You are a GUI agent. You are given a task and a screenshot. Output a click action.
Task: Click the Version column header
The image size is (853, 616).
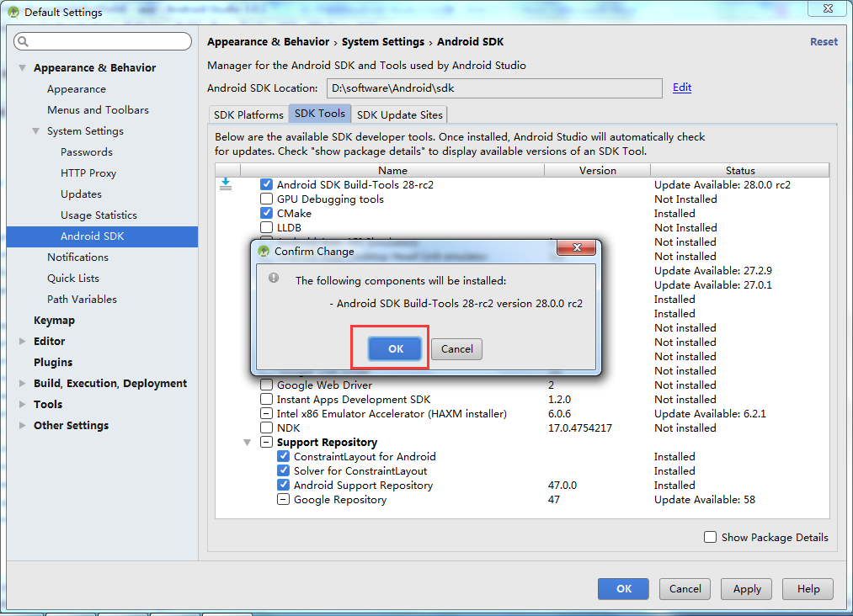[597, 170]
